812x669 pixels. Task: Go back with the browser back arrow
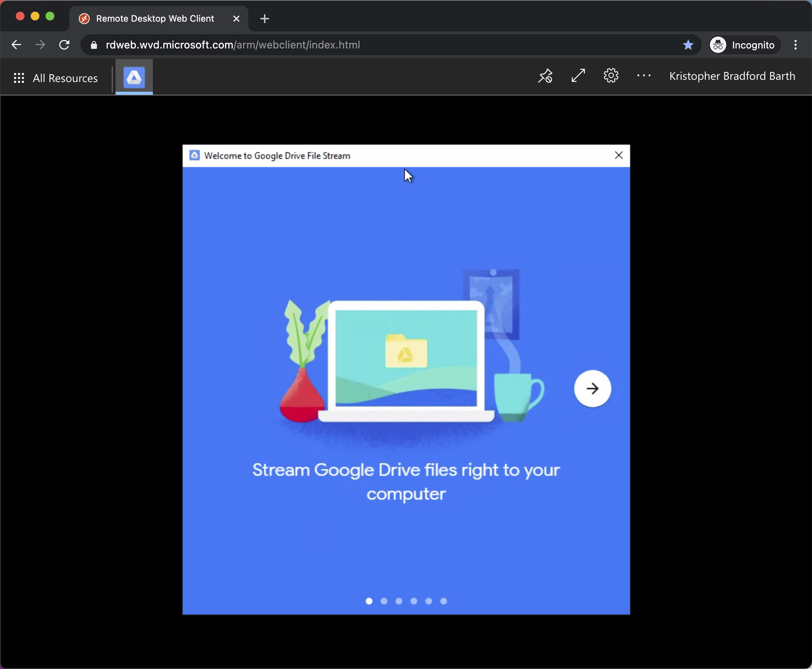(x=16, y=45)
